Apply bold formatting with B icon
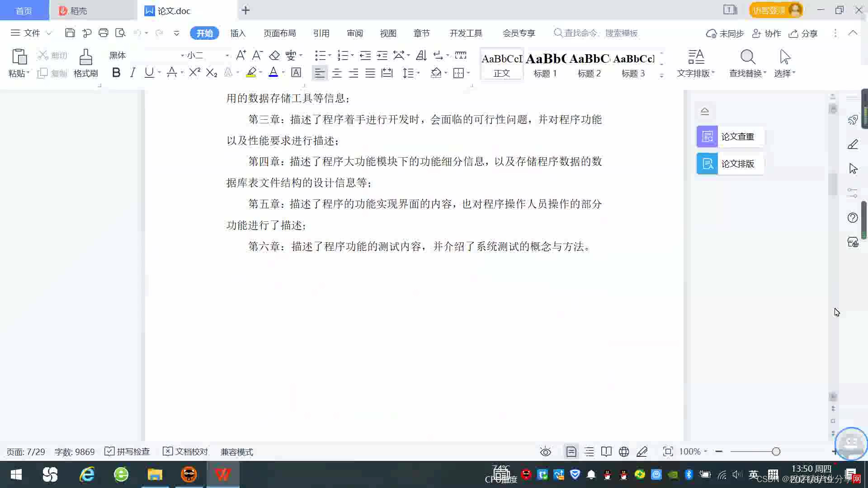 coord(116,73)
